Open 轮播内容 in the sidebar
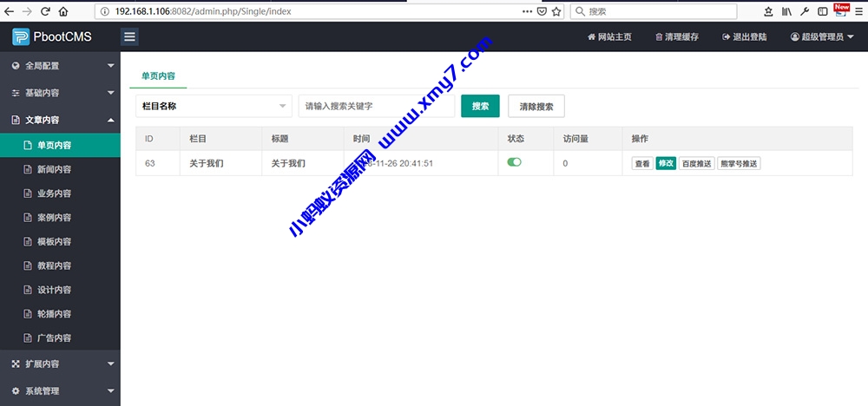The width and height of the screenshot is (868, 406). (x=60, y=314)
